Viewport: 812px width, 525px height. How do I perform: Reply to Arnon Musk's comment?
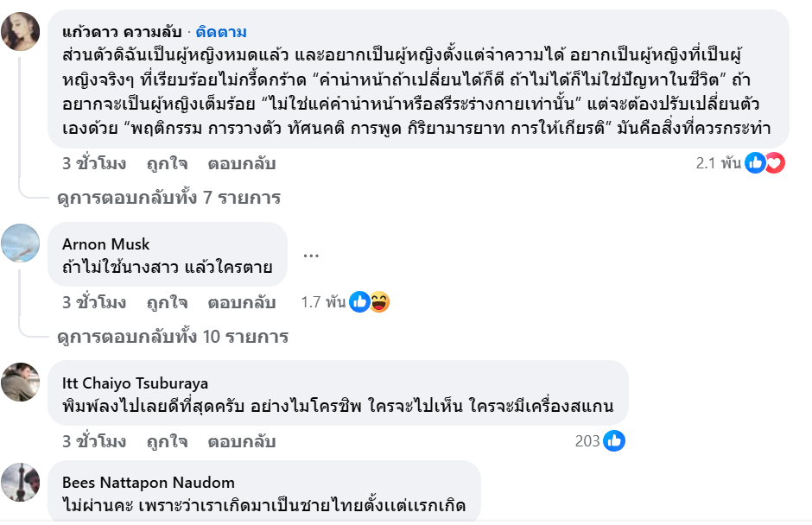click(x=241, y=302)
